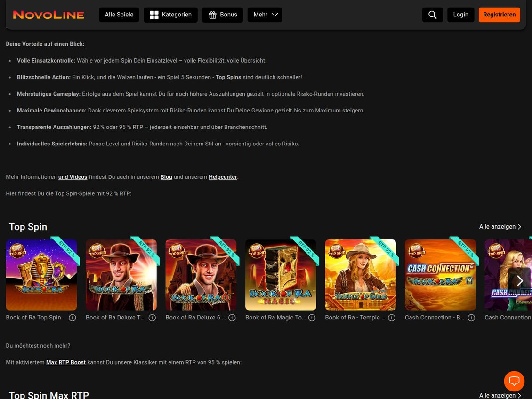Go to Alle Spiele

click(x=119, y=15)
